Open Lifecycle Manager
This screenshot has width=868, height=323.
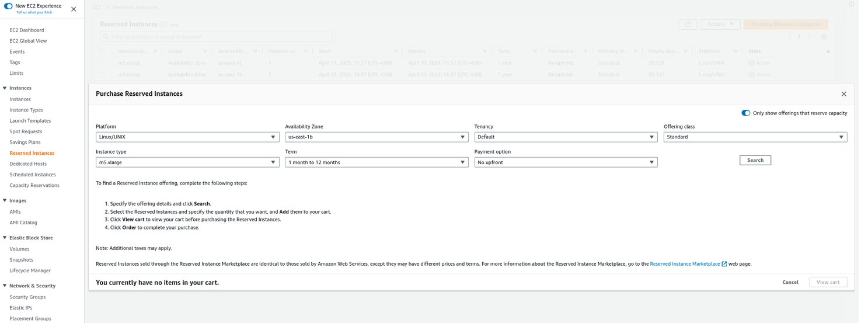tap(30, 270)
